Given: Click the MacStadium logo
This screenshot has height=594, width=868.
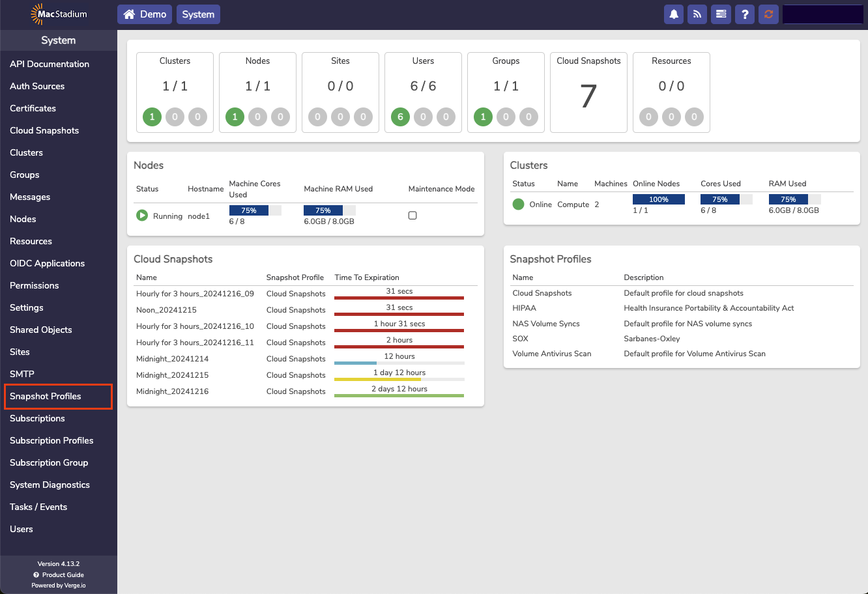Looking at the screenshot, I should pos(59,14).
